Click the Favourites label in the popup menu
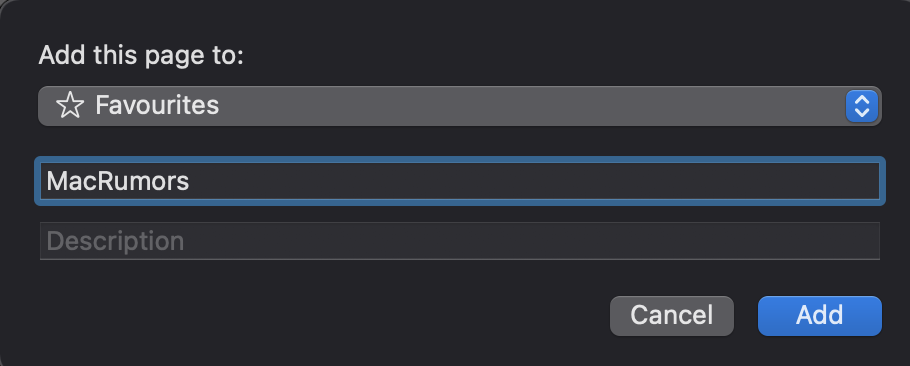Image resolution: width=910 pixels, height=366 pixels. point(157,106)
